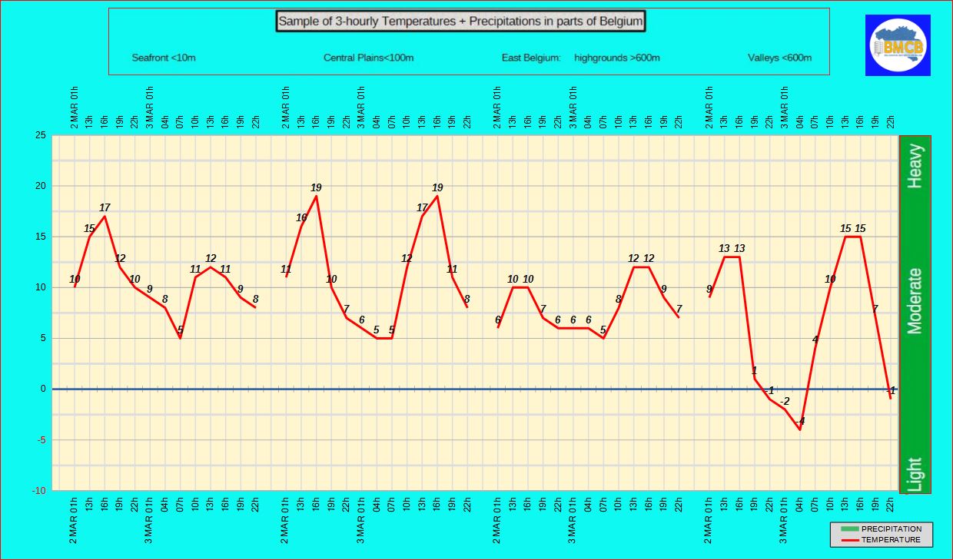This screenshot has width=953, height=560.
Task: Click the 16 data label in Central Plains
Action: point(301,217)
